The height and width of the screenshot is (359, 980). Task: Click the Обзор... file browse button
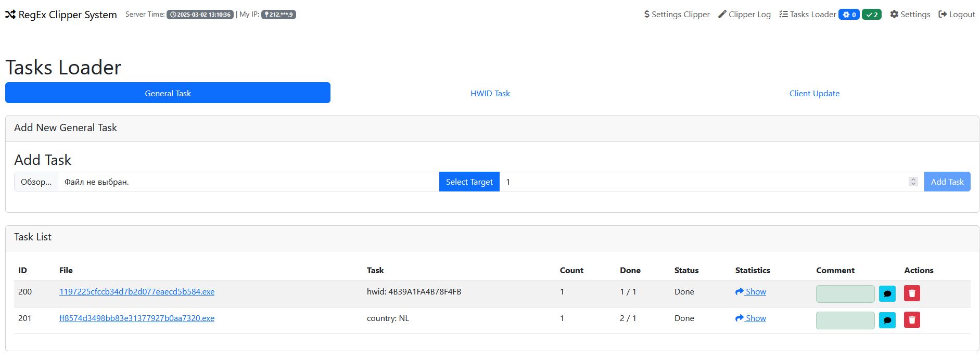coord(36,182)
